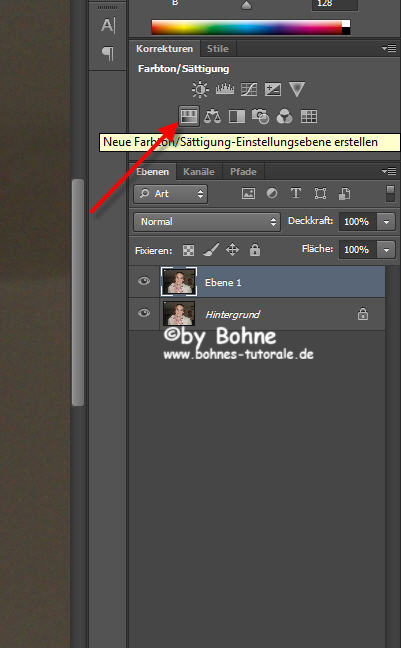This screenshot has height=648, width=401.
Task: Create a Hue/Saturation adjustment layer
Action: click(189, 116)
